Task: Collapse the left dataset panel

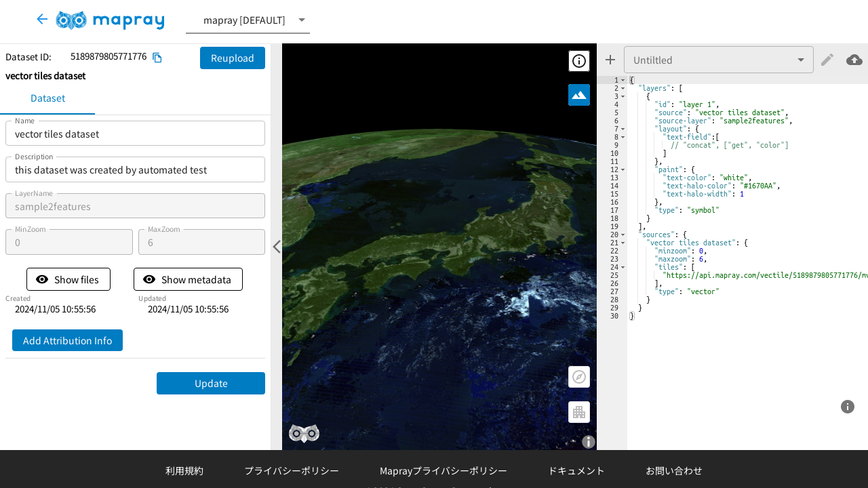Action: (x=276, y=247)
